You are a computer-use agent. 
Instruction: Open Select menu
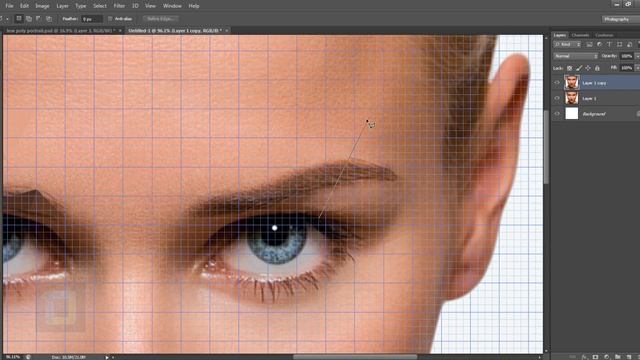pos(100,6)
